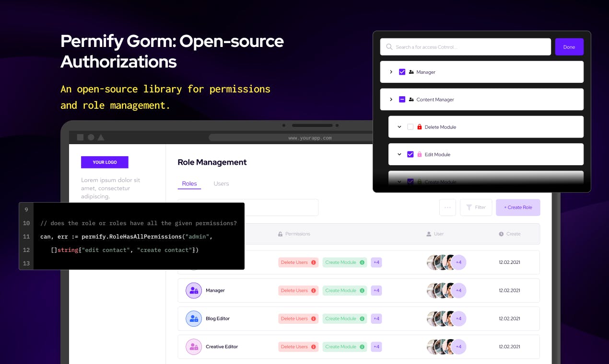
Task: Click the circle icon in the browser bar
Action: tap(91, 137)
